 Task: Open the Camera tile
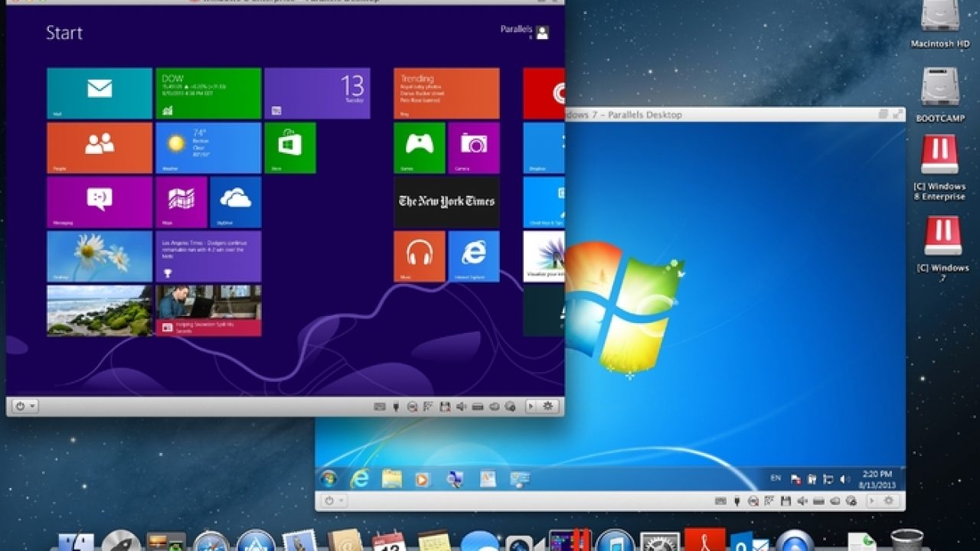tap(474, 148)
